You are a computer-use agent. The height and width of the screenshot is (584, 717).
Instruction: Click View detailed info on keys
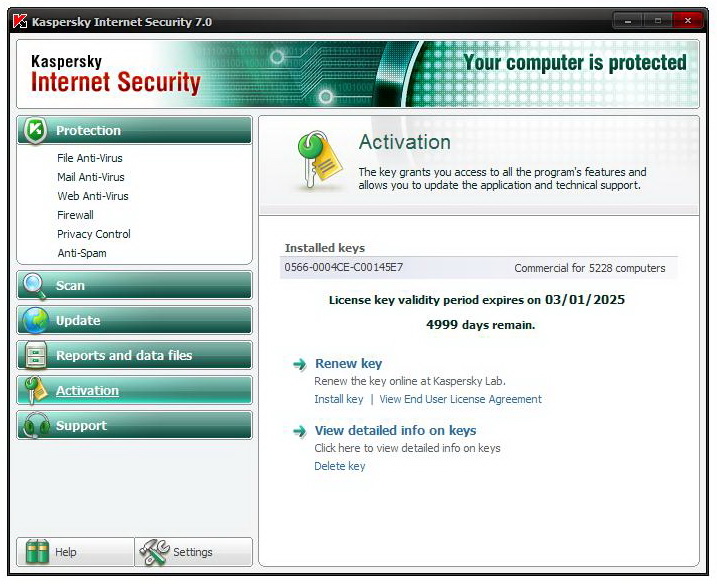[396, 430]
